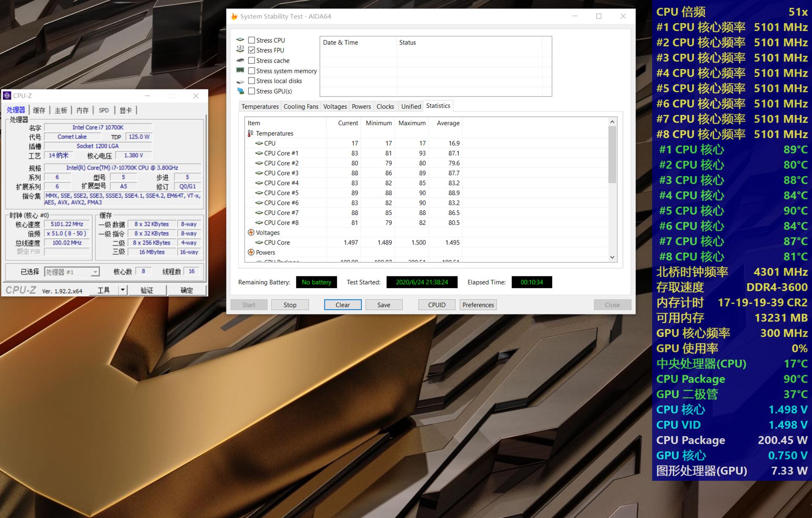Viewport: 812px width, 518px height.
Task: Click the monitor icon beside Stress GPU(s)
Action: click(x=240, y=91)
